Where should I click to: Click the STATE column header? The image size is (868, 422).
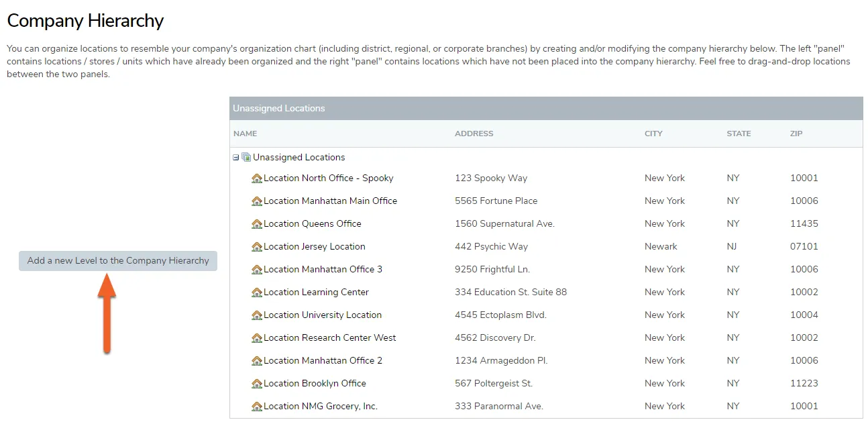[x=739, y=134]
